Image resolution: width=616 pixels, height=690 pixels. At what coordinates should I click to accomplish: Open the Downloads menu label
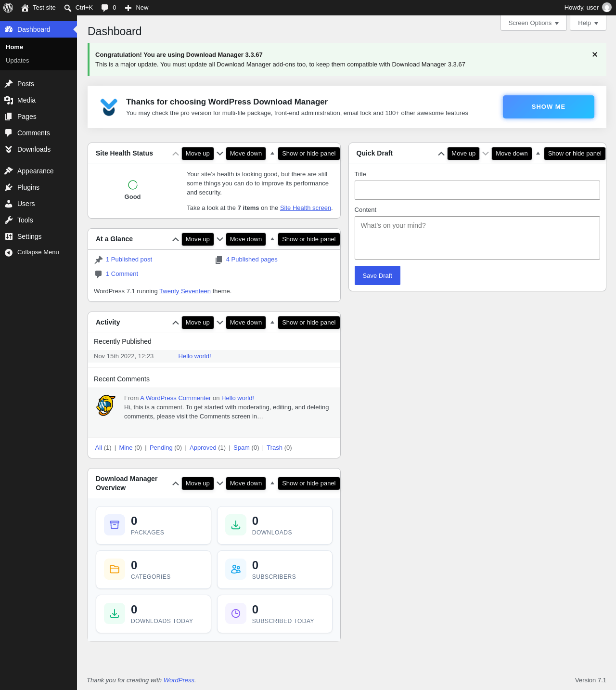34,149
